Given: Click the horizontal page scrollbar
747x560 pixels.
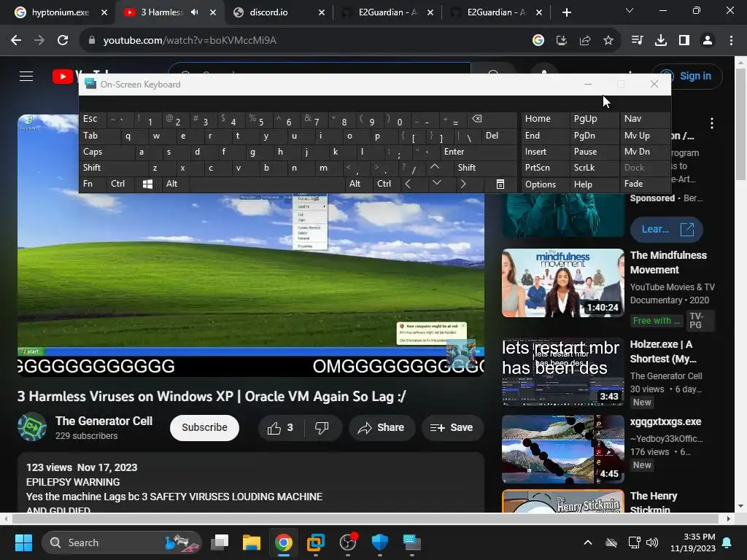Looking at the screenshot, I should [x=365, y=518].
